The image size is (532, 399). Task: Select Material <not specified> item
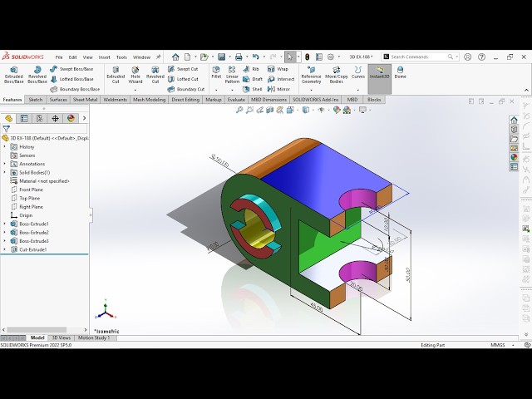[40, 181]
